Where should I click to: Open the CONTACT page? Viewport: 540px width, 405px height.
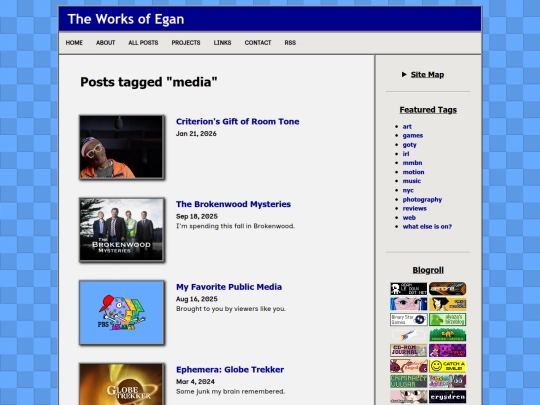tap(258, 43)
